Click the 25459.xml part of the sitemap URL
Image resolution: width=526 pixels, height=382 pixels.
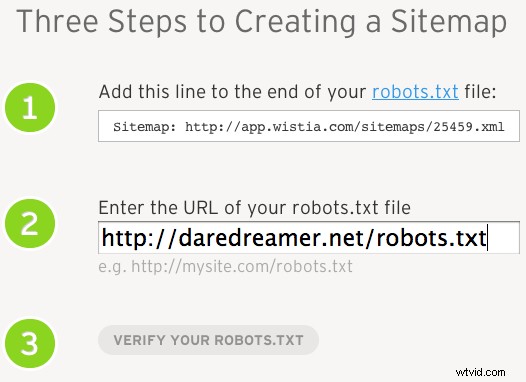469,127
